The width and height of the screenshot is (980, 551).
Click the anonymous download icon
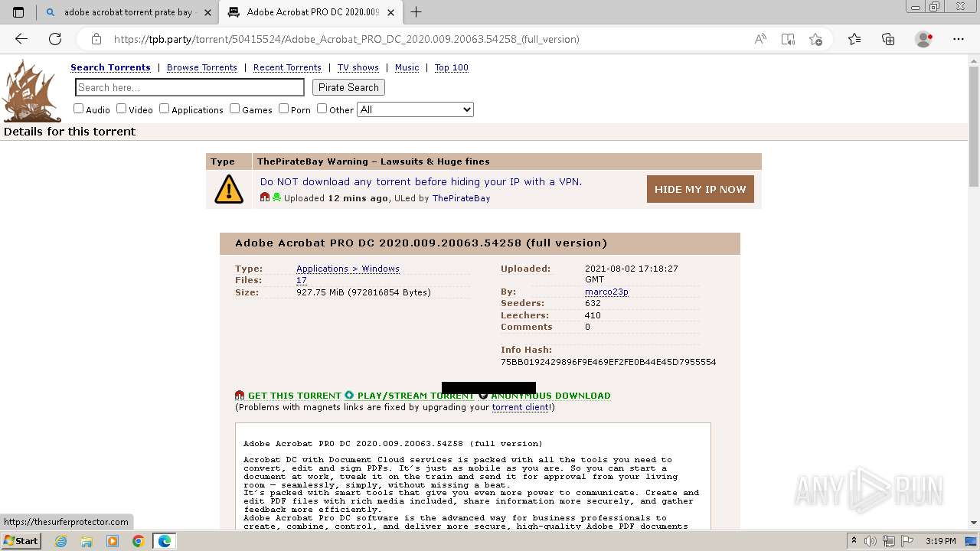(483, 396)
